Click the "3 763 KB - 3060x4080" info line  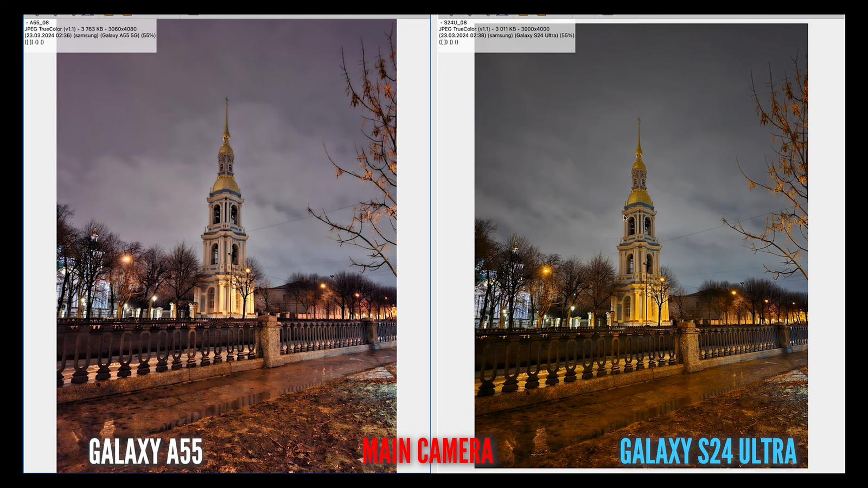(x=80, y=29)
